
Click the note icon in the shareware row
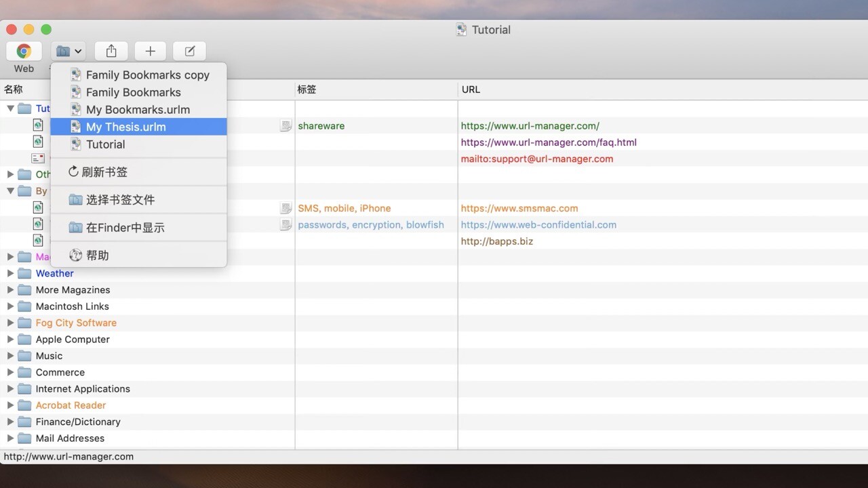286,125
